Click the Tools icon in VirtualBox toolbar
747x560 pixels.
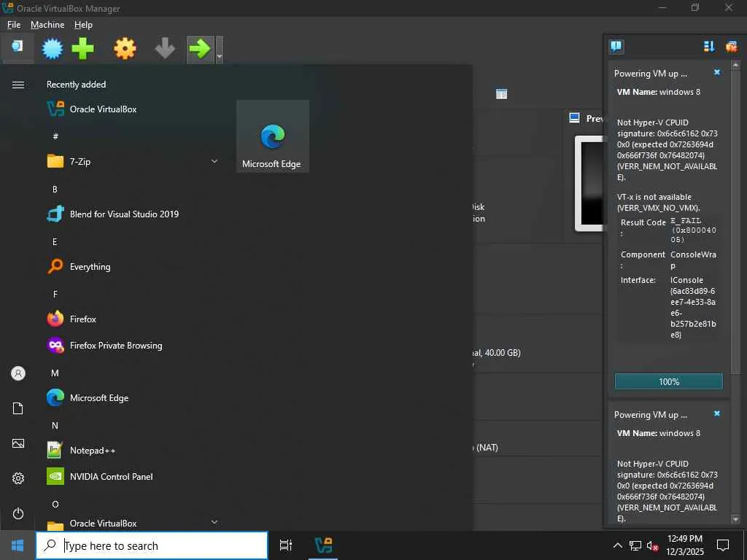pos(18,47)
